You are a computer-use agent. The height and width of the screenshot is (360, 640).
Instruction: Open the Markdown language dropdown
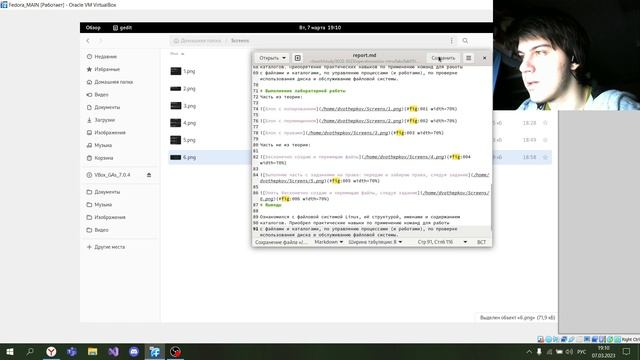coord(329,242)
